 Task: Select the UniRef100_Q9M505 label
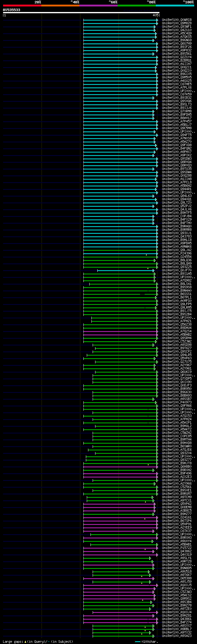177,78
